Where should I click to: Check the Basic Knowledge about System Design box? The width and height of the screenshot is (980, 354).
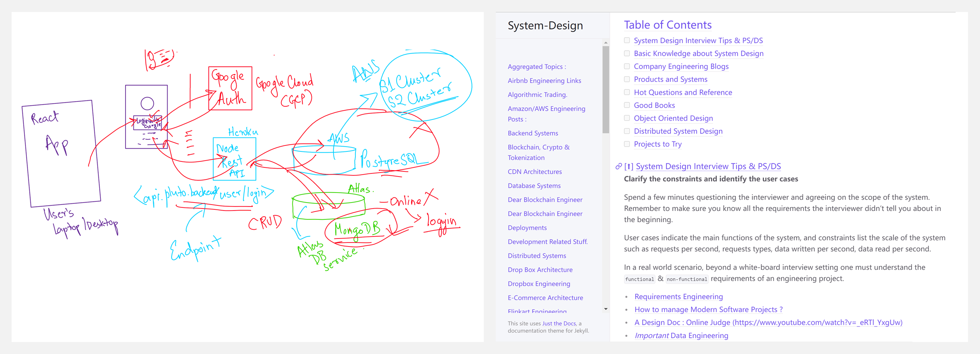click(627, 53)
